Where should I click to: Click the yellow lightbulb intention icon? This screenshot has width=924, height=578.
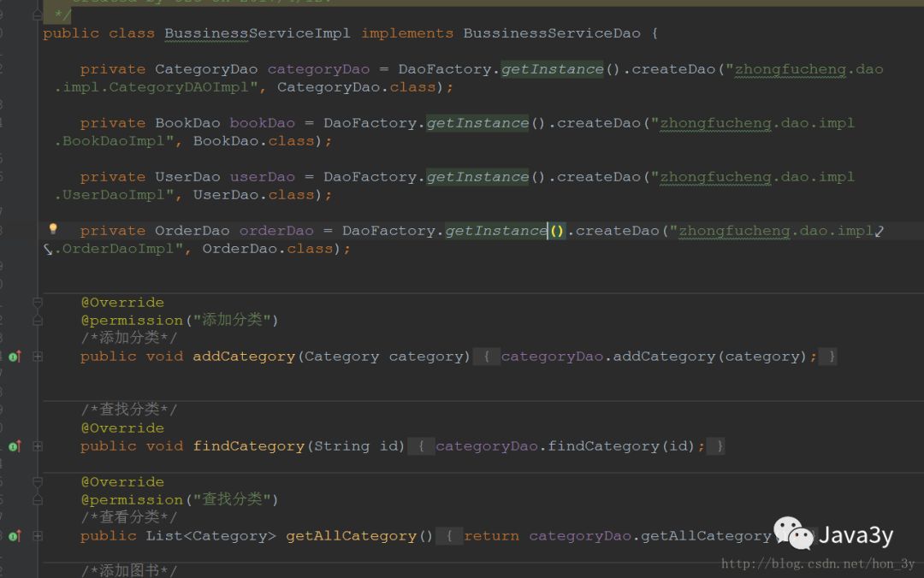[x=53, y=228]
